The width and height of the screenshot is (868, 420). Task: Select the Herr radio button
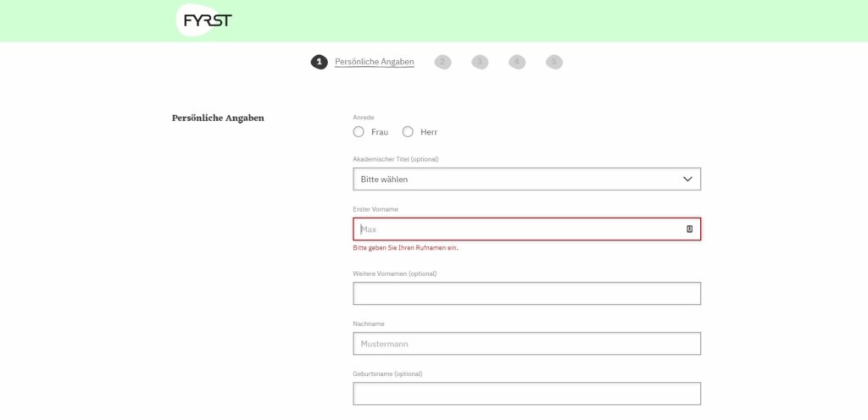(x=408, y=131)
